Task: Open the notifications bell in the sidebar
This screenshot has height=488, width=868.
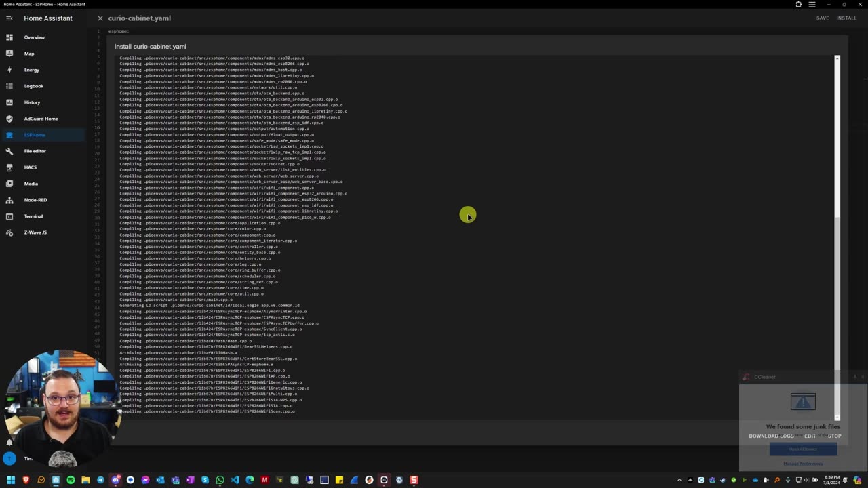Action: click(9, 442)
